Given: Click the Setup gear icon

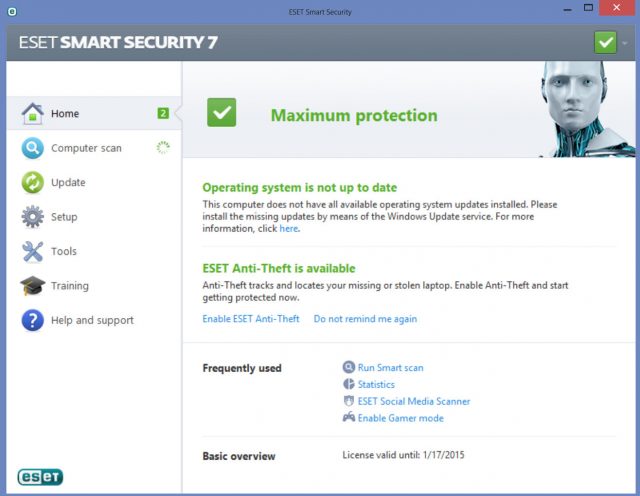Looking at the screenshot, I should (x=33, y=217).
